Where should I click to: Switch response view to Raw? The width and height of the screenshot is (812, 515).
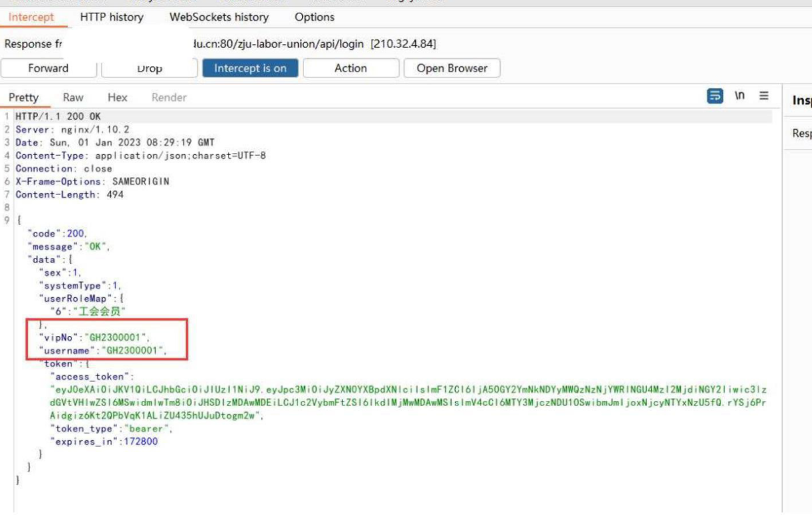pos(73,98)
